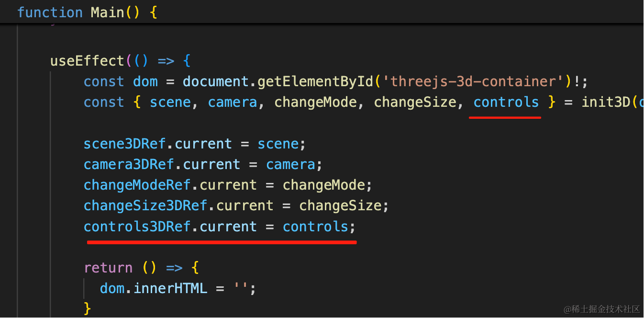Click the controls3DRef identifier

click(x=137, y=226)
